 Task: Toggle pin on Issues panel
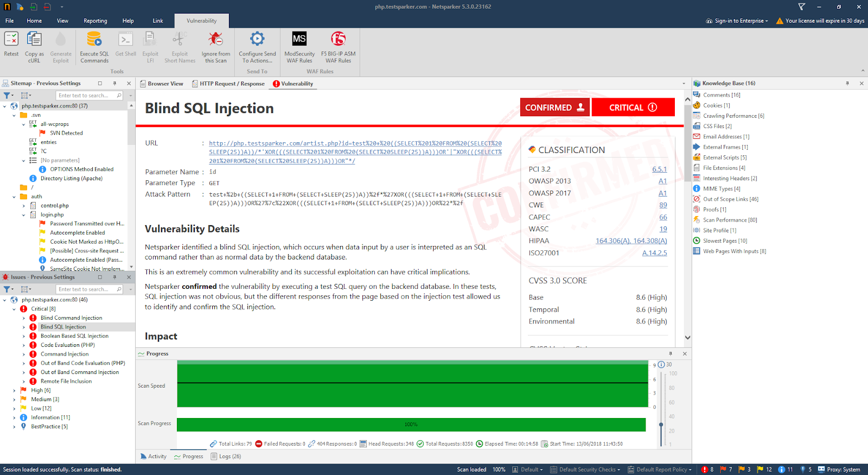114,277
